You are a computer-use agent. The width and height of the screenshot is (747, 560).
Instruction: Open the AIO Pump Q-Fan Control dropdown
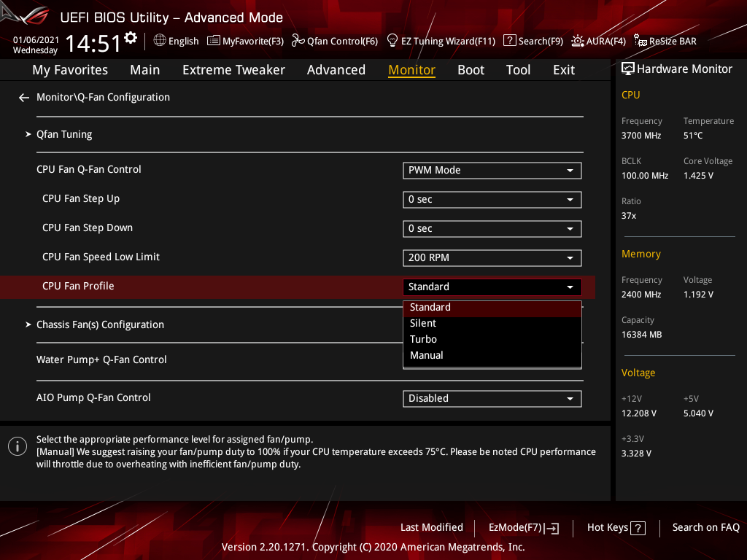point(492,399)
